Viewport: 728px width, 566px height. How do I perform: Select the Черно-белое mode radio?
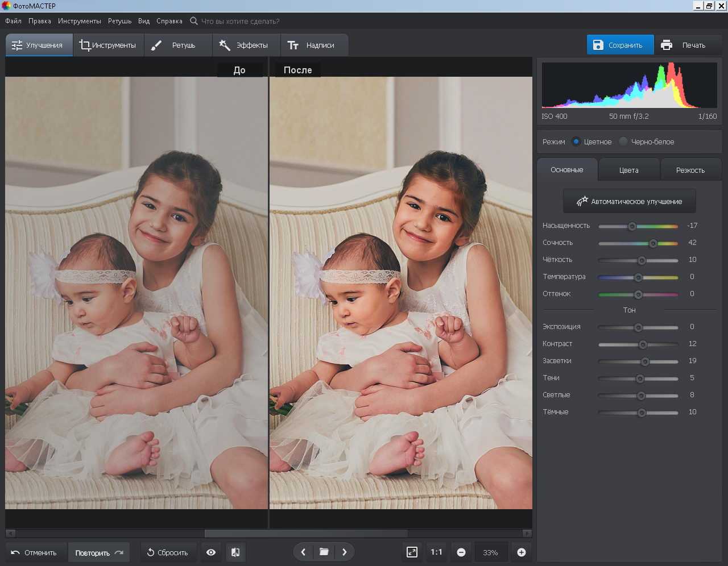(x=623, y=141)
